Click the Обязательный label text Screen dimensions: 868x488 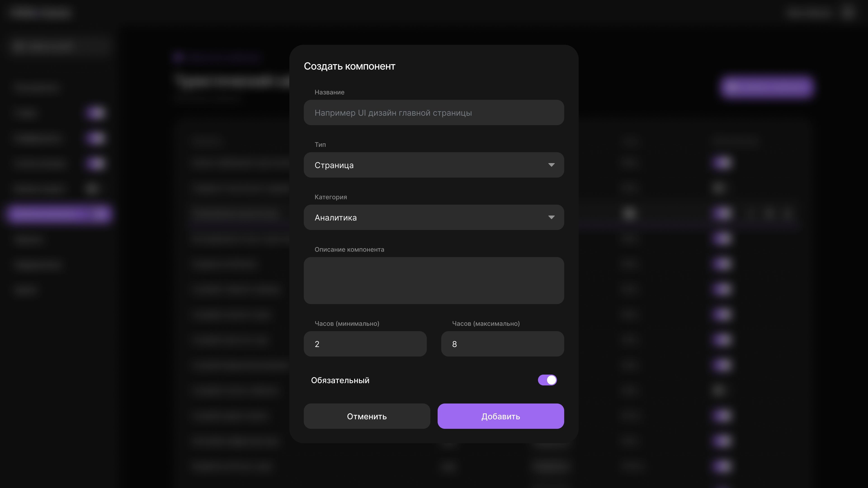click(x=340, y=380)
